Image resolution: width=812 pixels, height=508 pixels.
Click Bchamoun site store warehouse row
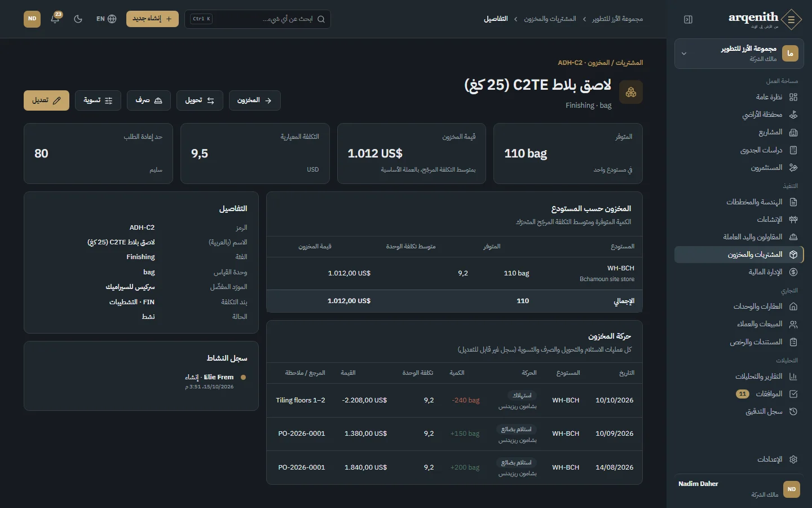454,273
